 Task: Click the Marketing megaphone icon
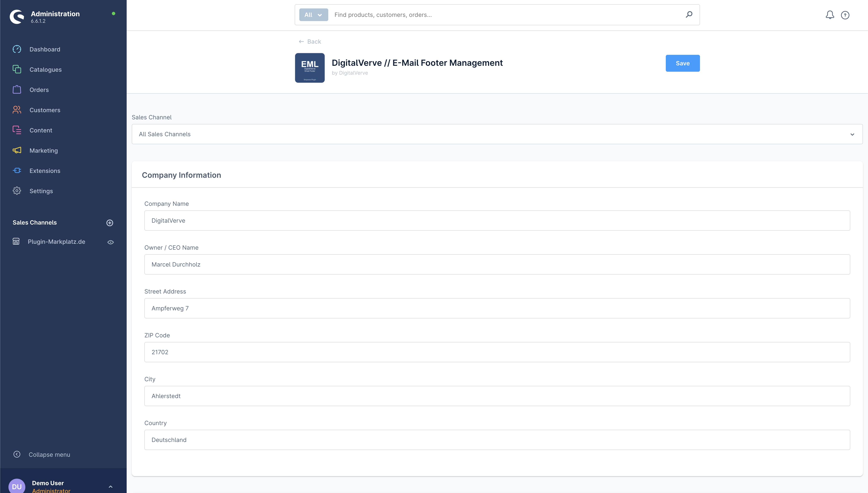coord(17,150)
